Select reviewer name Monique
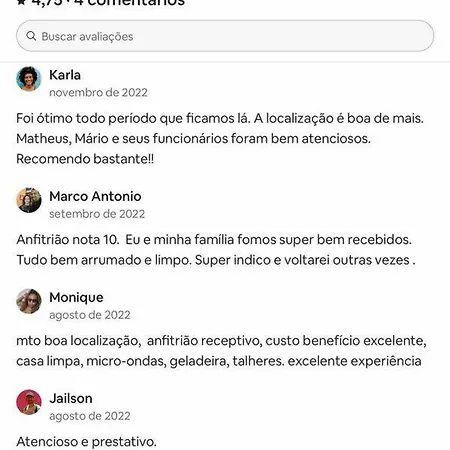 pyautogui.click(x=76, y=297)
